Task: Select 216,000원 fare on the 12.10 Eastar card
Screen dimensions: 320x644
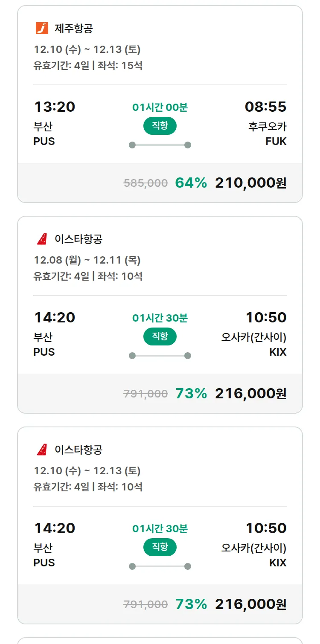Action: pyautogui.click(x=250, y=604)
